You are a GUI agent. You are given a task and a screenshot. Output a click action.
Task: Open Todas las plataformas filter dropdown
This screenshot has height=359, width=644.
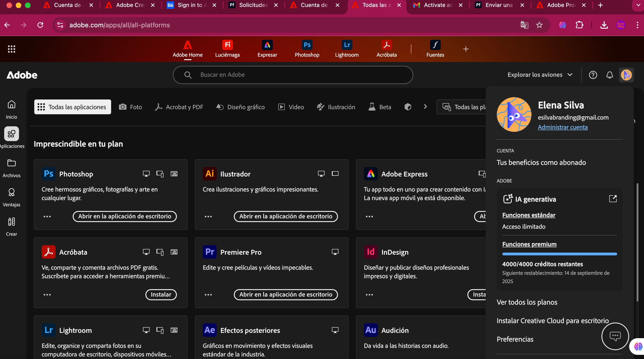point(464,107)
